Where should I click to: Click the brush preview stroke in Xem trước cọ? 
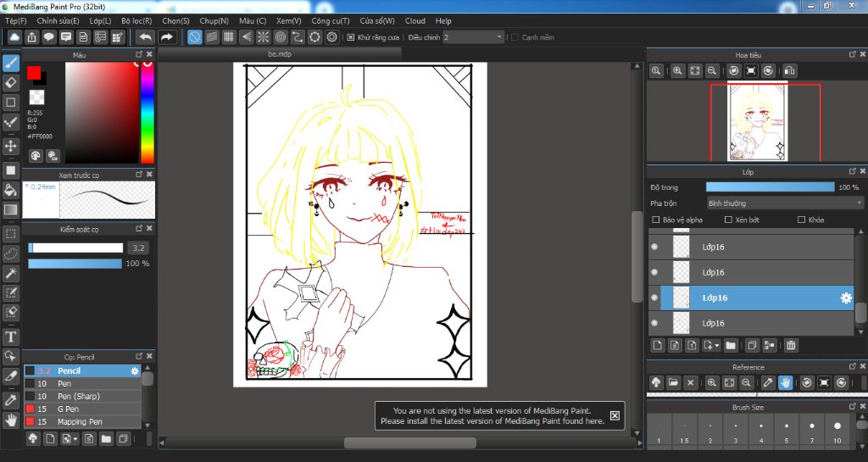(x=107, y=200)
